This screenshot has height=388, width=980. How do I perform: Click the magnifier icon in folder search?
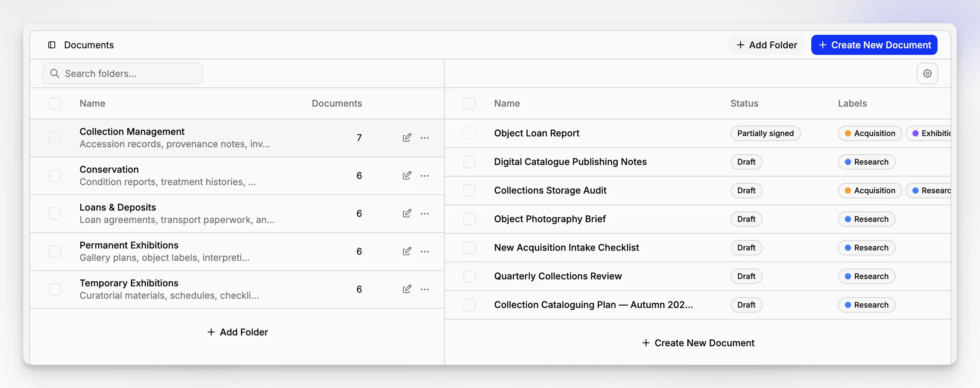click(55, 73)
